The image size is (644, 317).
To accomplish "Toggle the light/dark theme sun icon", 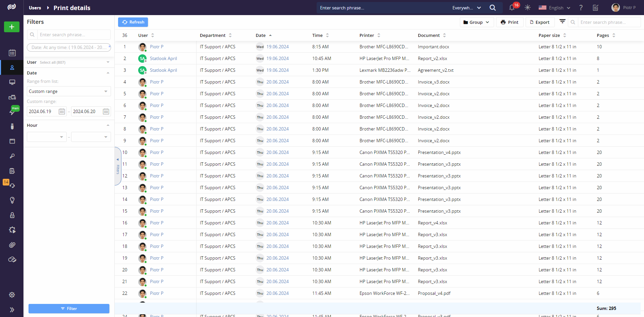I will tap(528, 8).
